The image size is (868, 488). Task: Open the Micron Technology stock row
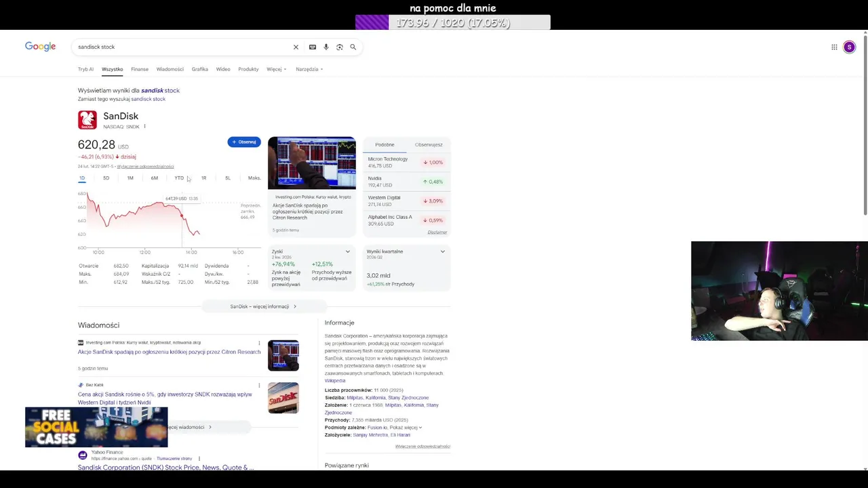pos(407,163)
